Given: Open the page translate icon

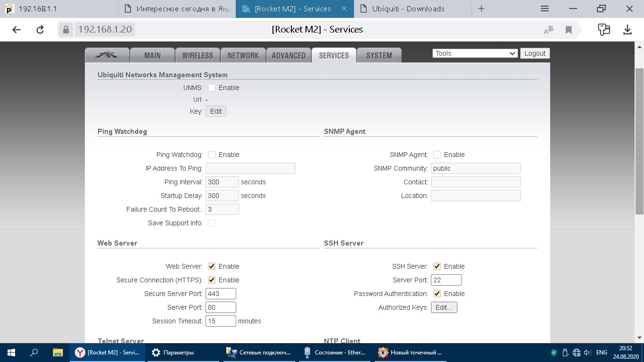Looking at the screenshot, I should click(x=549, y=30).
